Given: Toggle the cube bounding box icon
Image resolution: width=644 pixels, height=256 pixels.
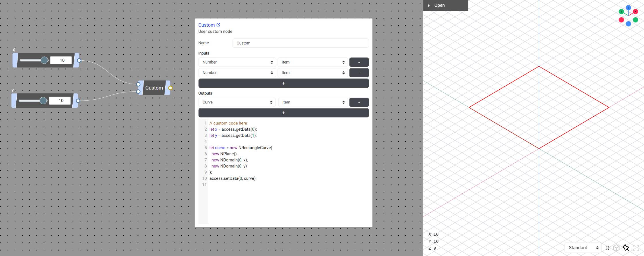Looking at the screenshot, I should click(616, 248).
